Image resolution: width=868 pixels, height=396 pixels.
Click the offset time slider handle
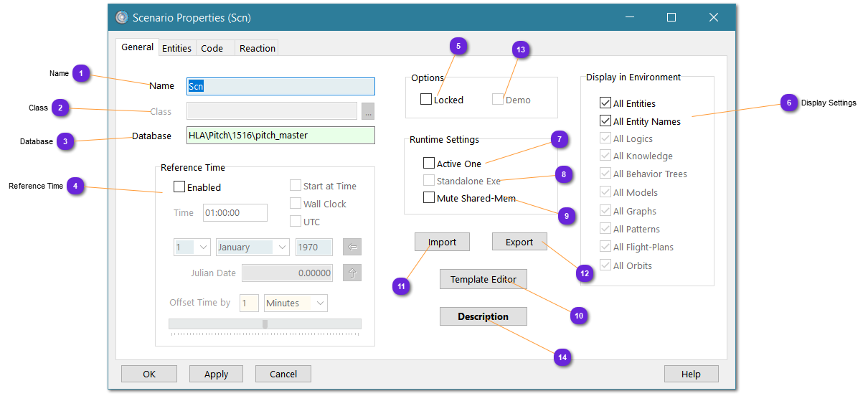pos(265,324)
